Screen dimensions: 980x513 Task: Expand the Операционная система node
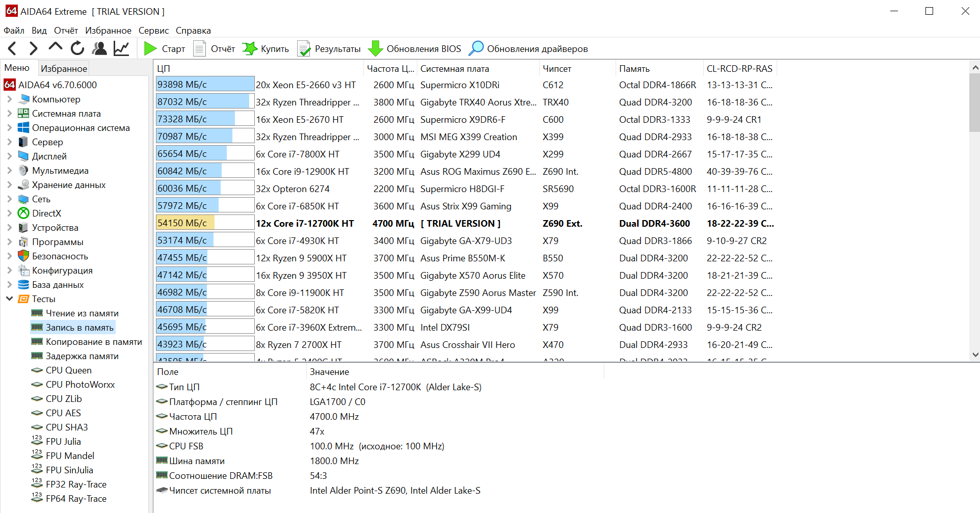click(10, 127)
